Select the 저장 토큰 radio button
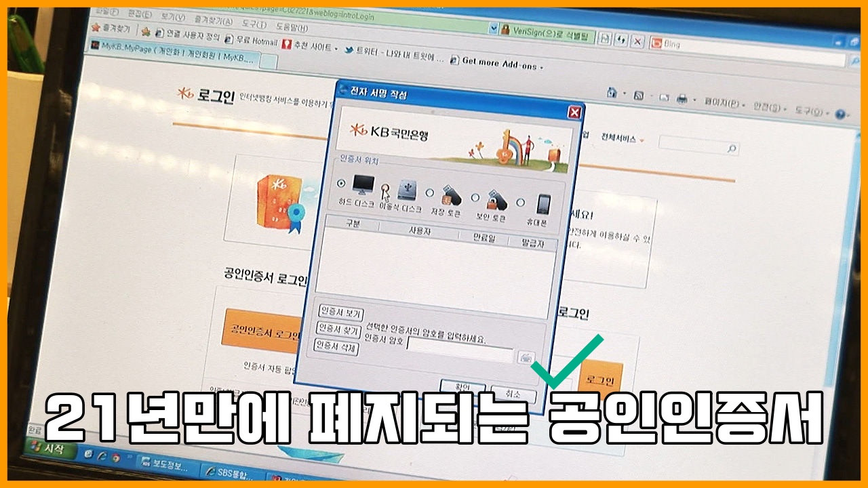868x488 pixels. [x=429, y=192]
